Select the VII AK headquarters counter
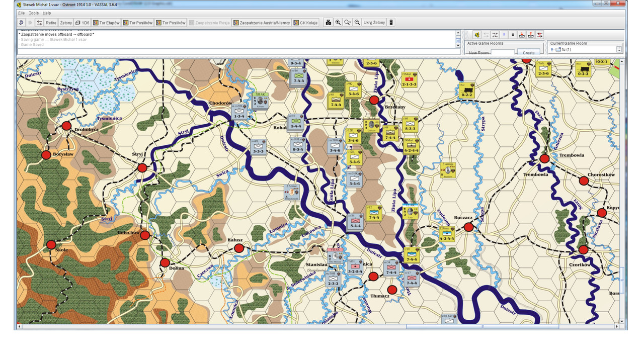The image size is (644, 361). click(335, 255)
